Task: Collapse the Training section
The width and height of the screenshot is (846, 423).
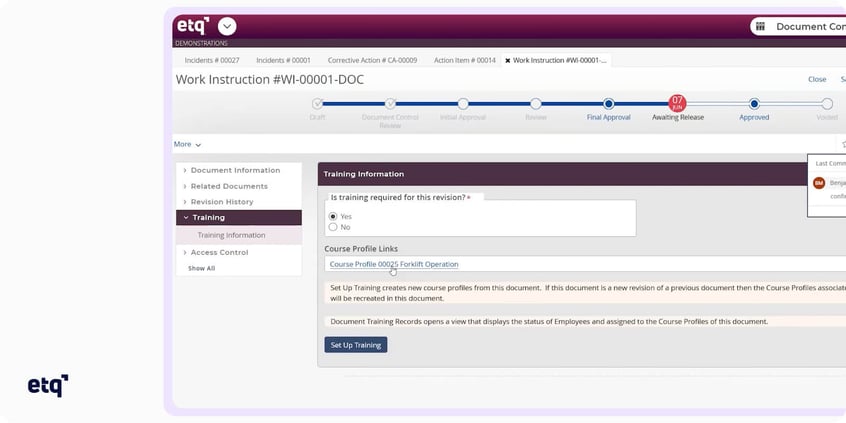Action: tap(238, 217)
